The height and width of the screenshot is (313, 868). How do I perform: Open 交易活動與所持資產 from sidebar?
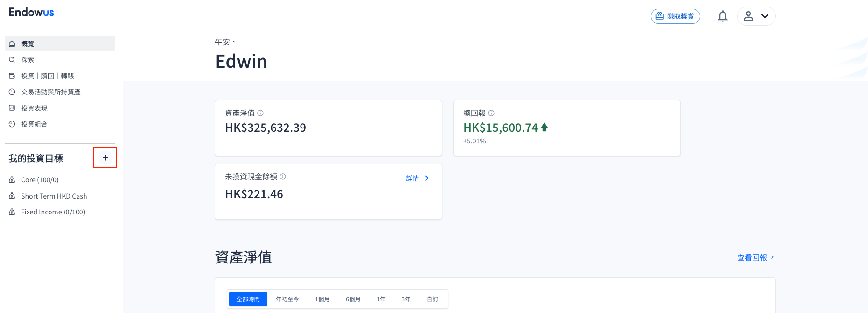(x=50, y=92)
